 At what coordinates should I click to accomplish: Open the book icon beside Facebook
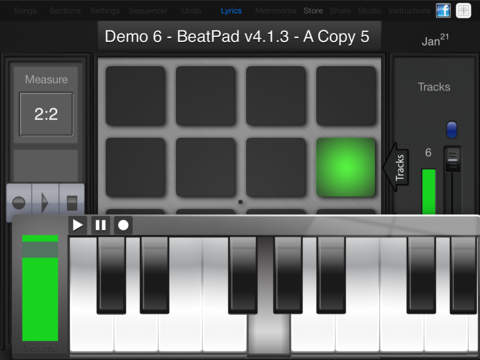tap(463, 11)
